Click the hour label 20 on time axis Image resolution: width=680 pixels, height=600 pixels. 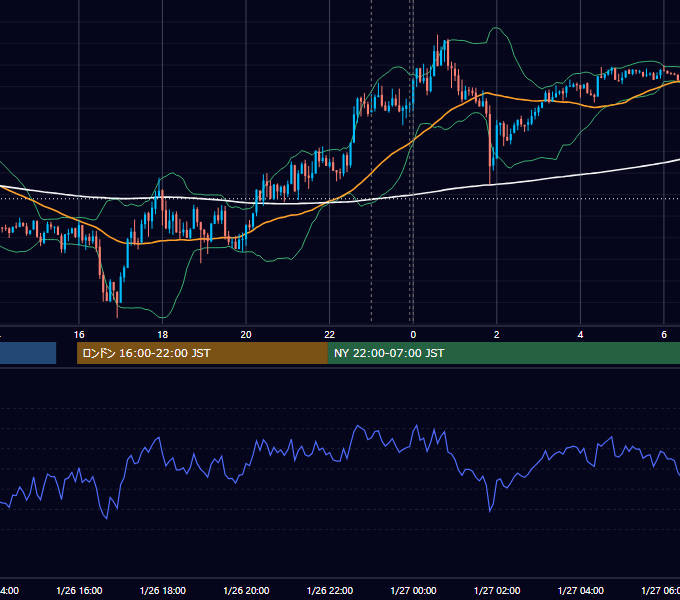pos(246,335)
